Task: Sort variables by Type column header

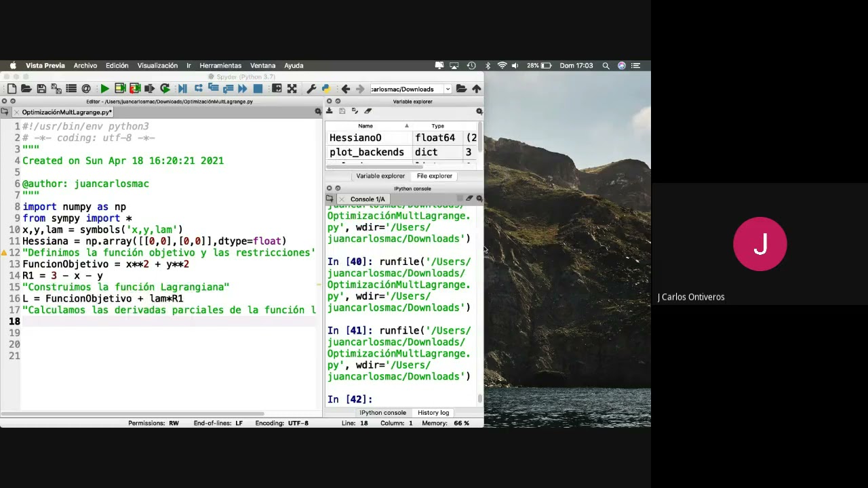Action: coord(437,126)
